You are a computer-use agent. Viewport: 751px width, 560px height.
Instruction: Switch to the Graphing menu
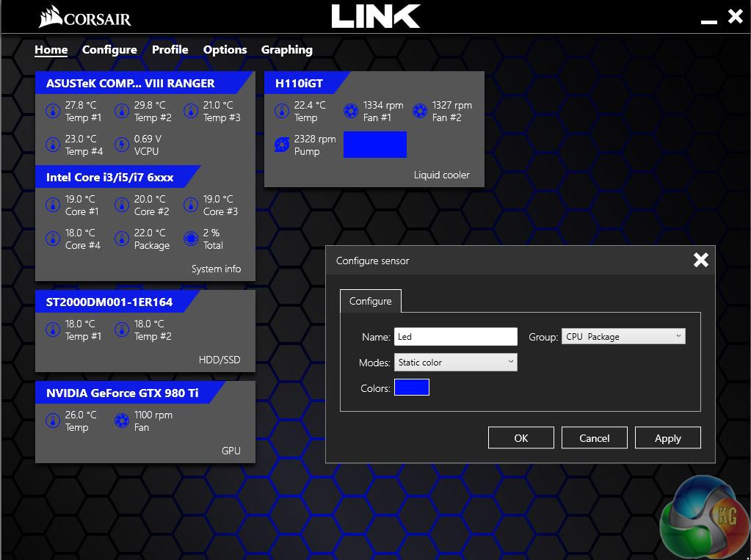[x=286, y=50]
